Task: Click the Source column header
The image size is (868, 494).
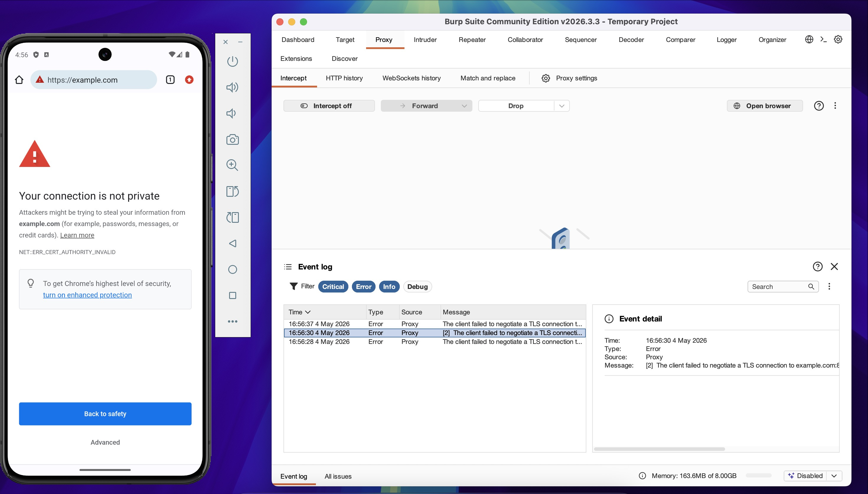Action: click(420, 312)
